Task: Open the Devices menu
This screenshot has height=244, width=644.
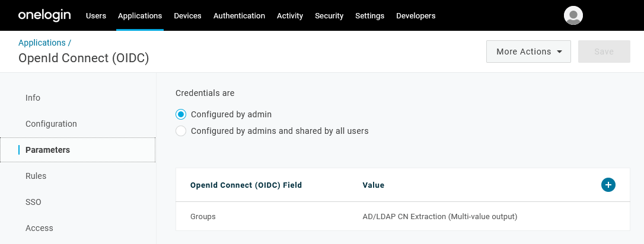Action: click(188, 15)
